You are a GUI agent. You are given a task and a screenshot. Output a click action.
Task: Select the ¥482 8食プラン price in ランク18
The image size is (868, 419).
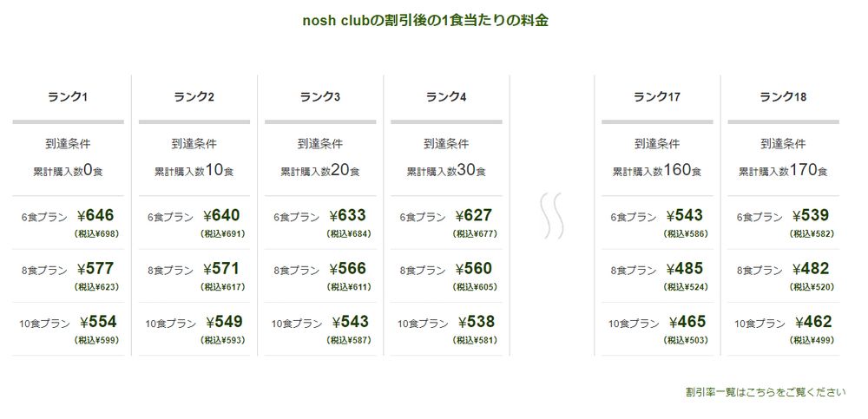click(811, 268)
